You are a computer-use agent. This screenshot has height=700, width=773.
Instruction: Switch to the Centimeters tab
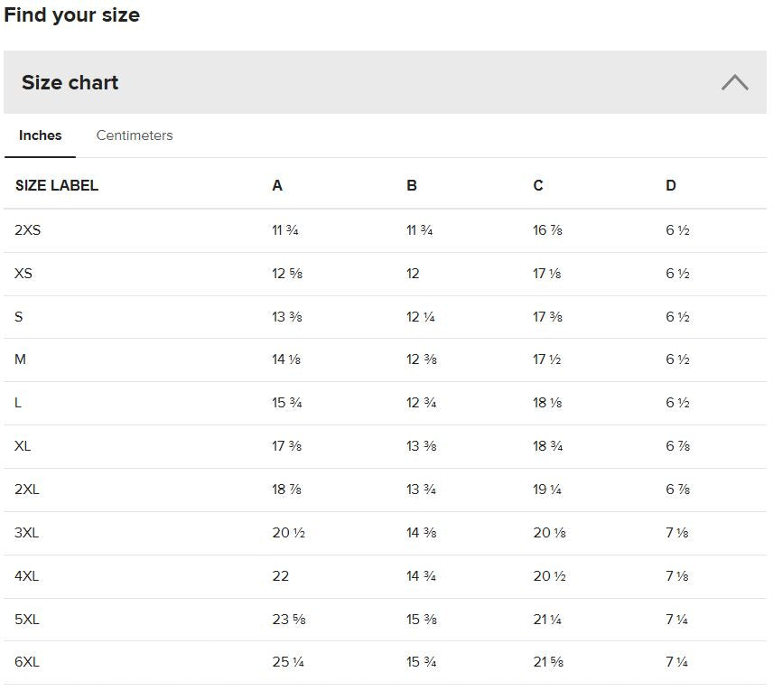135,135
